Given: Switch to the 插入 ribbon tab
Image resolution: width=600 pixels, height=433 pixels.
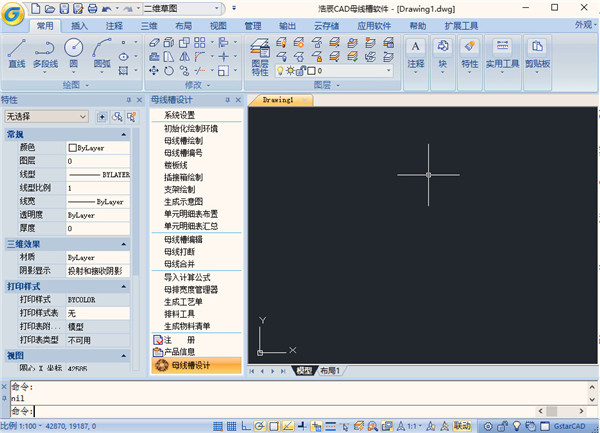Looking at the screenshot, I should click(x=80, y=25).
